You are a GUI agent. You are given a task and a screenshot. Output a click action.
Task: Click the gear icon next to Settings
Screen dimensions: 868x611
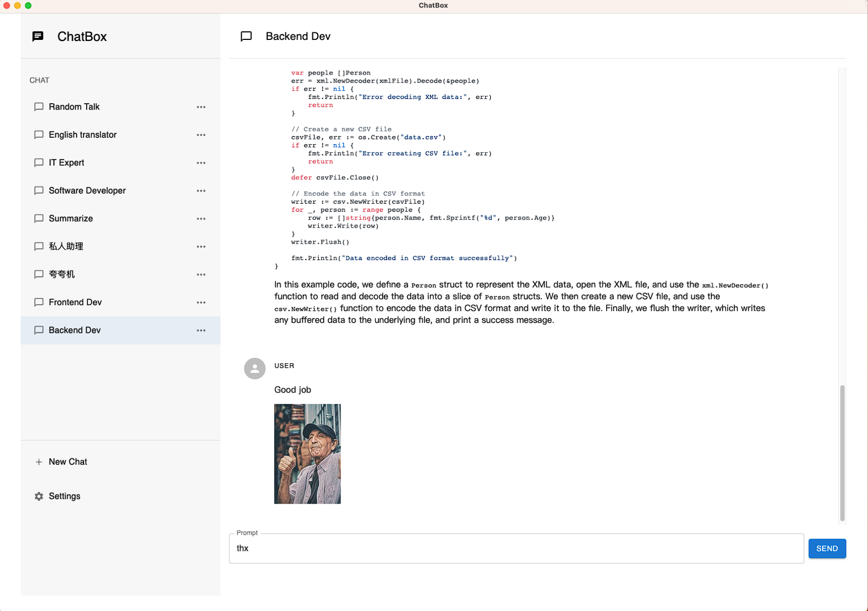(x=38, y=496)
